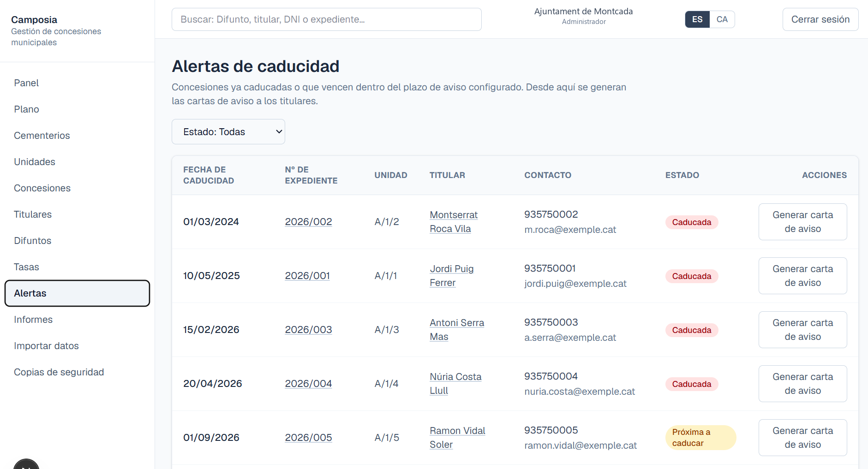Navigate to Tasas
Image resolution: width=868 pixels, height=469 pixels.
coord(77,267)
